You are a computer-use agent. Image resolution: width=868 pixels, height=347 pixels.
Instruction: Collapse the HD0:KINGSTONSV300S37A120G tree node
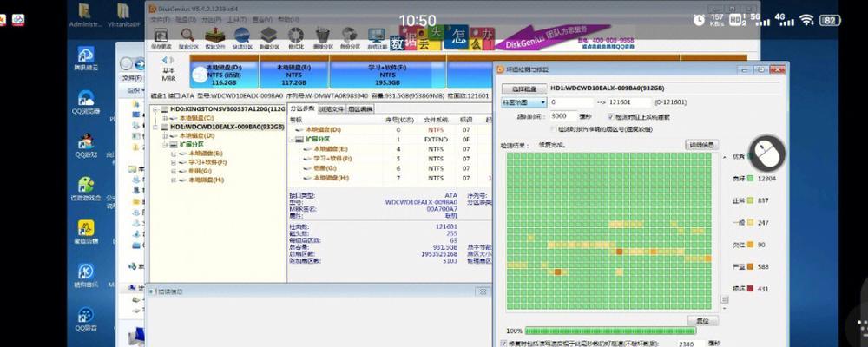[156, 109]
